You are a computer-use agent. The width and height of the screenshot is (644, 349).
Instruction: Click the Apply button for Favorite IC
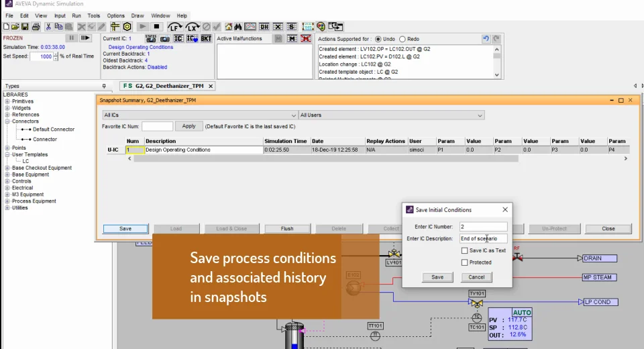click(x=189, y=126)
